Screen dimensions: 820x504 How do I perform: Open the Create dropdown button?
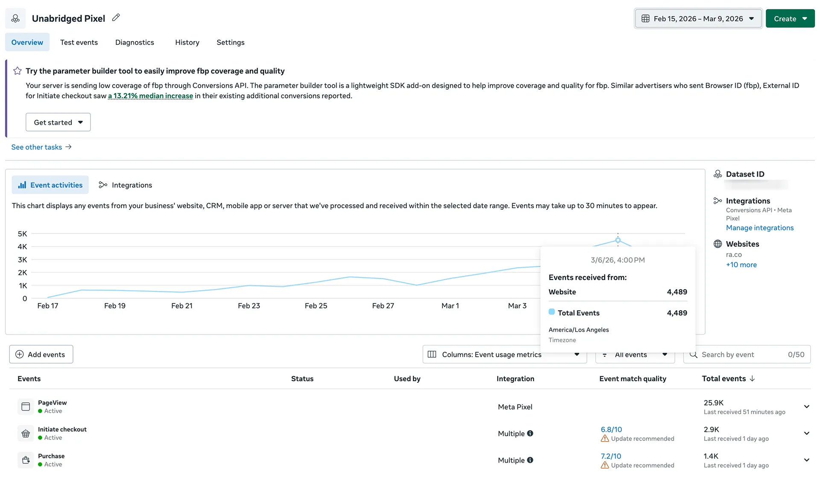[x=790, y=19]
